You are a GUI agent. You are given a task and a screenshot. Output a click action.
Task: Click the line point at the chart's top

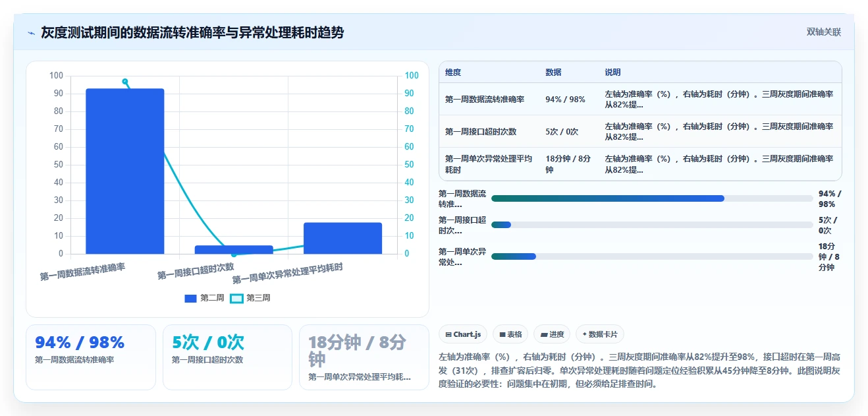(x=125, y=82)
